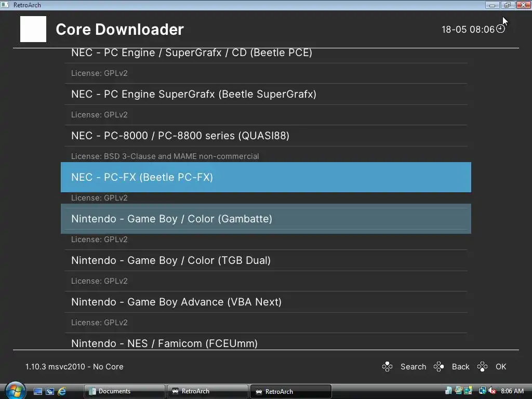The width and height of the screenshot is (532, 399).
Task: Select Nintendo Game Boy / Color (Gambatte)
Action: tap(266, 219)
